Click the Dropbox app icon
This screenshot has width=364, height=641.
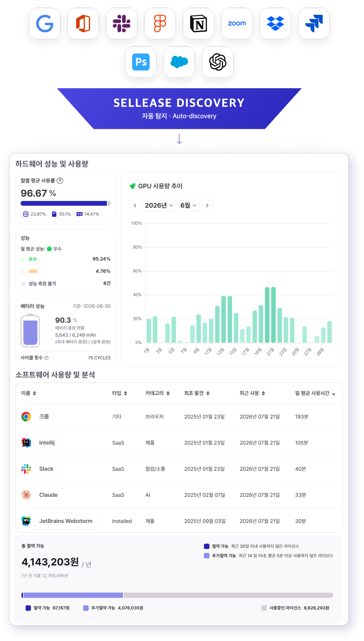[275, 24]
